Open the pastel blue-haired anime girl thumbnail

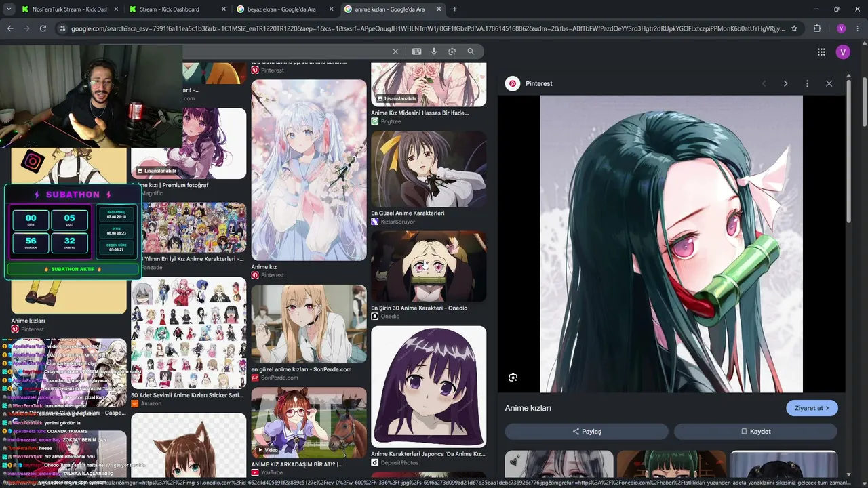coord(309,169)
